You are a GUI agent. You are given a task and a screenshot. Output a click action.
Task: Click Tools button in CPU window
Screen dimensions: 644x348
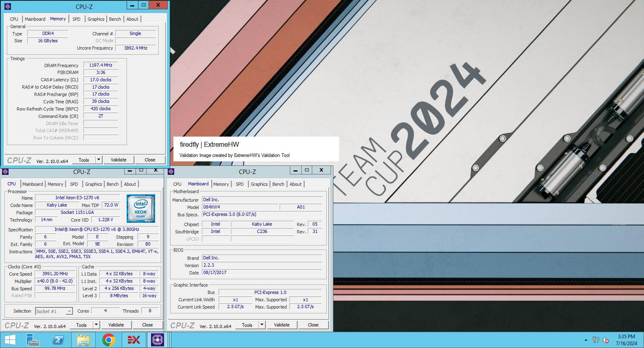81,325
